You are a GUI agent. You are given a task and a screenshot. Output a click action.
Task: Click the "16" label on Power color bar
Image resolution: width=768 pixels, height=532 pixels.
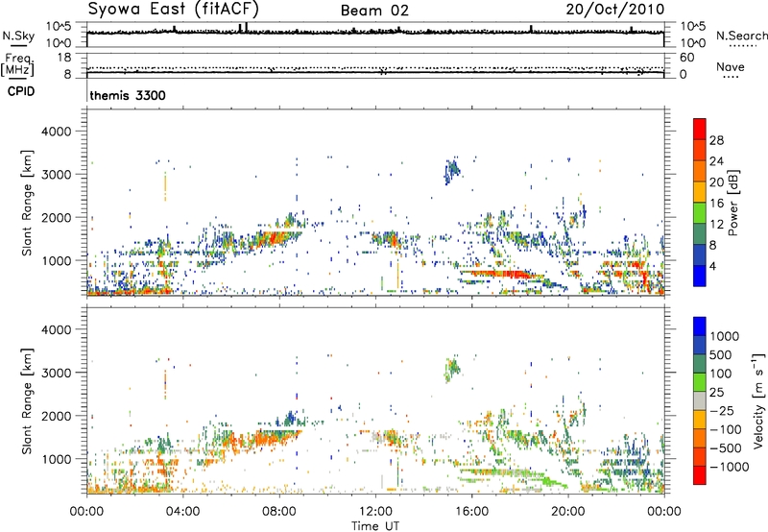coord(716,204)
